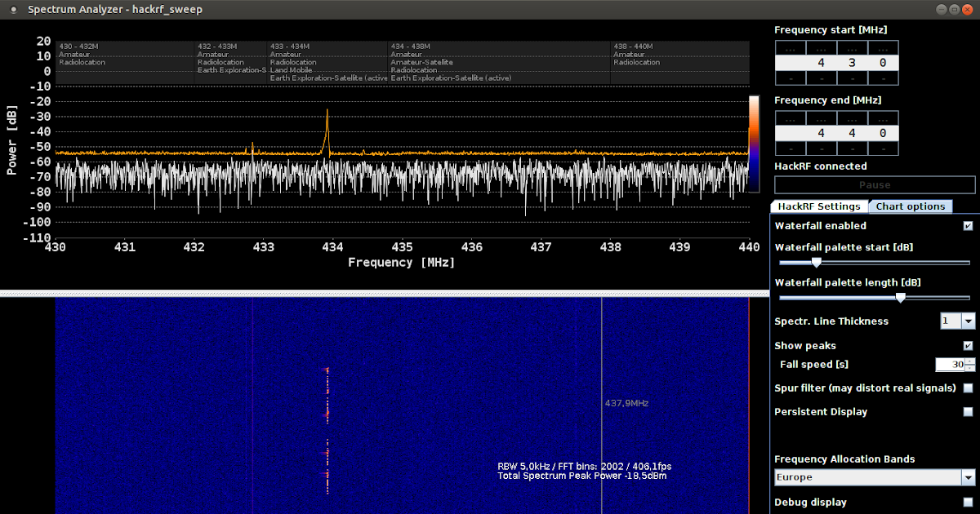Screen dimensions: 980x514
Task: Click the 437,9MHz marker label on the waterfall
Action: 627,402
